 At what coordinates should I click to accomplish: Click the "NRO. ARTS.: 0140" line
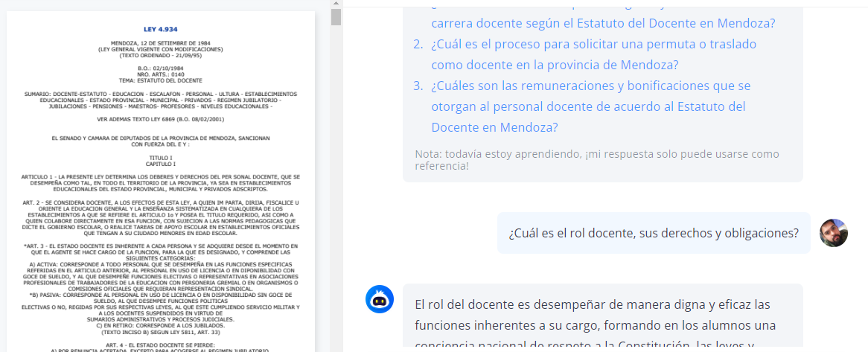tap(161, 74)
